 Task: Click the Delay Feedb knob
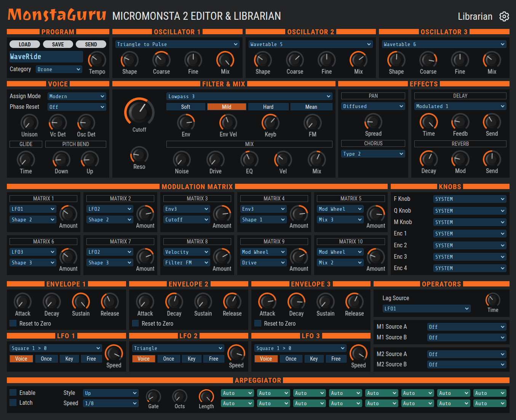click(460, 122)
